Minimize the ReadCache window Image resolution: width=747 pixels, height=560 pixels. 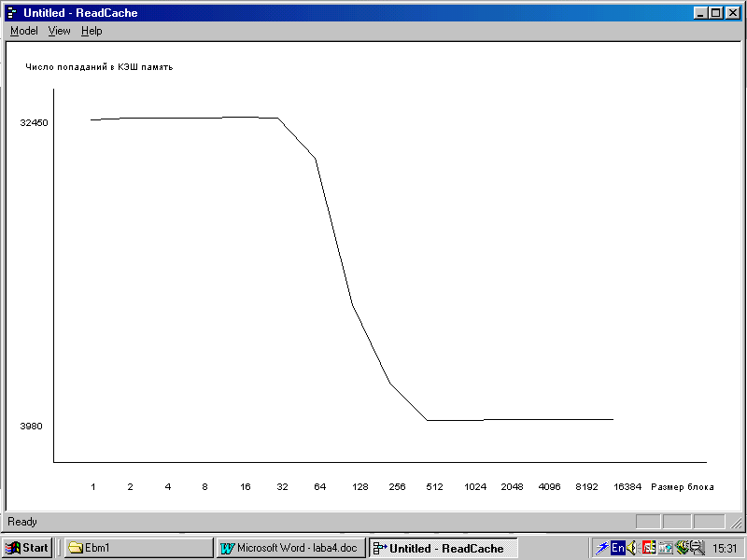[x=699, y=13]
